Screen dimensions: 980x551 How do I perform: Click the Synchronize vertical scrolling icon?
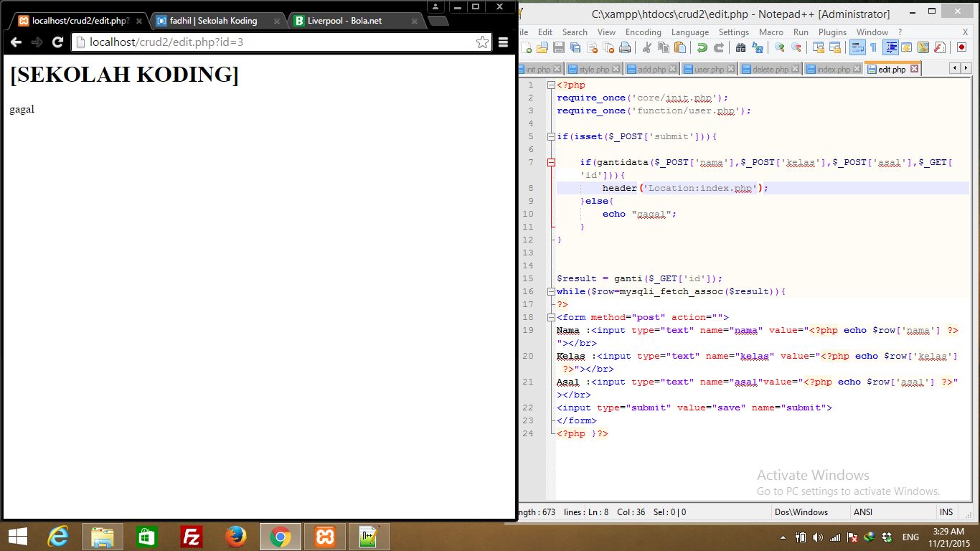coord(818,47)
